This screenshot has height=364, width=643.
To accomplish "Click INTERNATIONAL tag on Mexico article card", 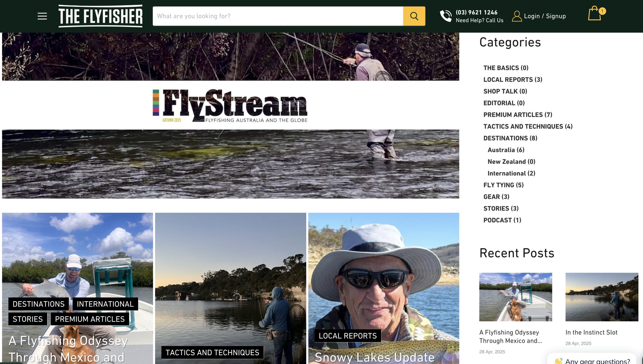I will [x=105, y=304].
